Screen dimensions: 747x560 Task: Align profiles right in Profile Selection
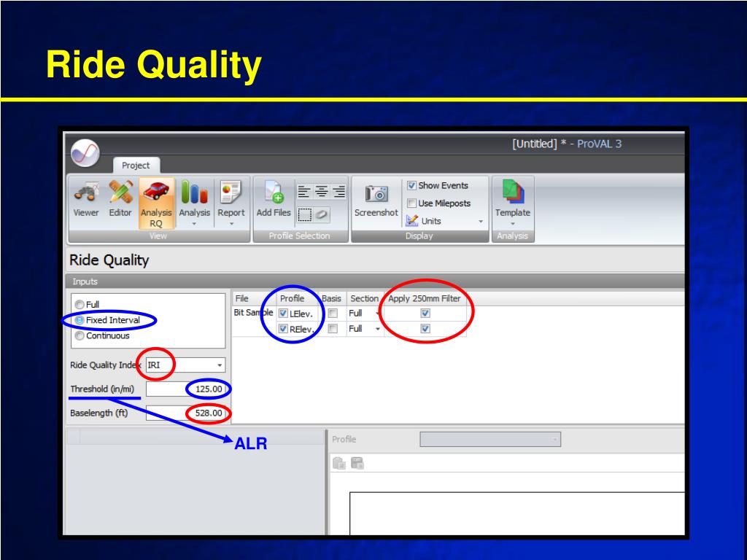(x=338, y=192)
